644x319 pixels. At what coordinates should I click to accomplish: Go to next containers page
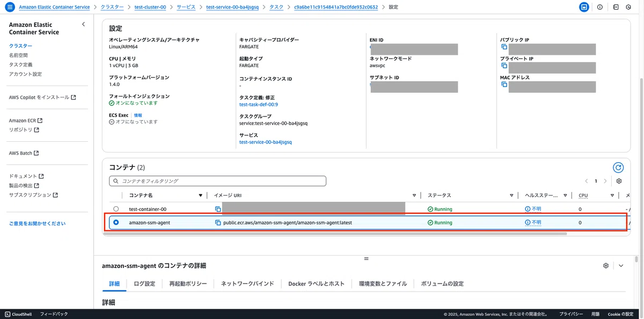[x=605, y=181]
